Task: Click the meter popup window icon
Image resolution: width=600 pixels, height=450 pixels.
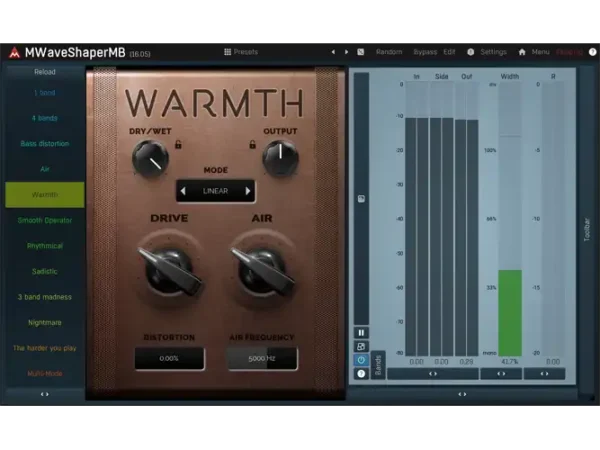Action: click(361, 346)
